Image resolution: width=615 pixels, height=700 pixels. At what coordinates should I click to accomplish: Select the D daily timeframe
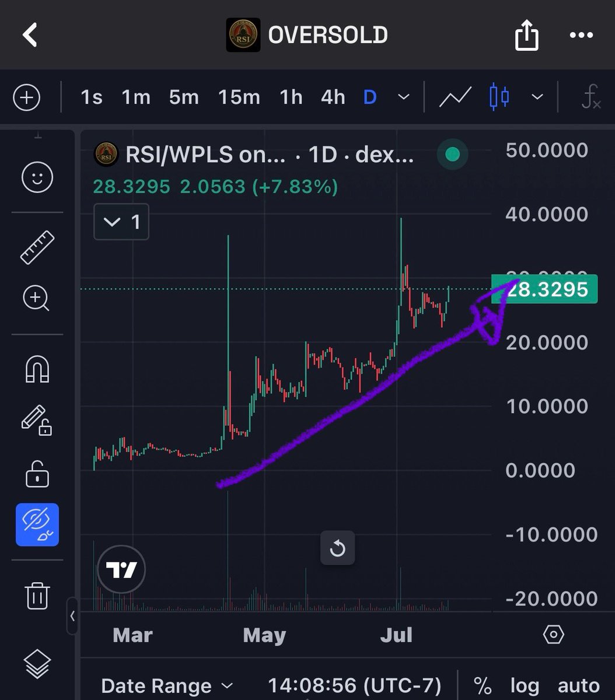370,97
